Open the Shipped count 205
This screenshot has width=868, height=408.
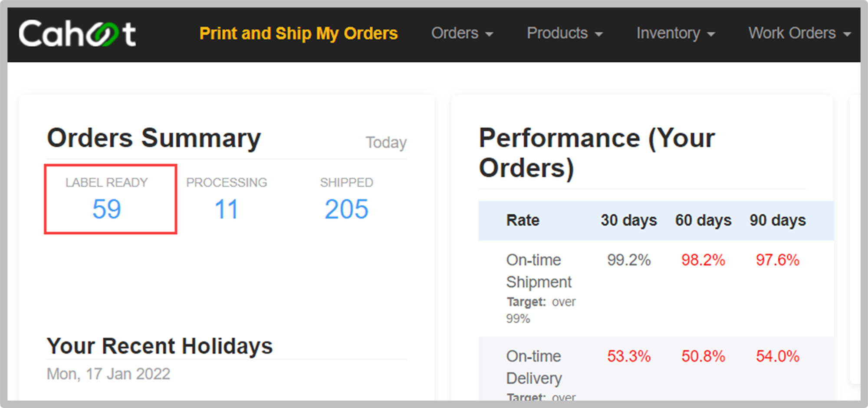pyautogui.click(x=346, y=209)
